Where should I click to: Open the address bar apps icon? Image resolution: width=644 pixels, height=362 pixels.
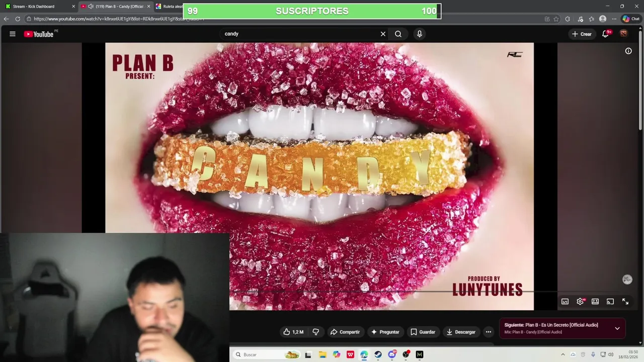click(547, 19)
